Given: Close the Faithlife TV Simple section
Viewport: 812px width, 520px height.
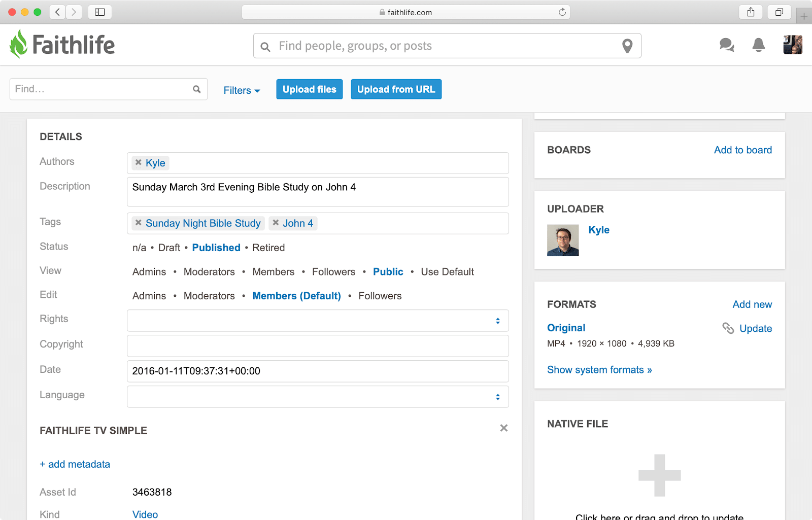Looking at the screenshot, I should point(504,428).
